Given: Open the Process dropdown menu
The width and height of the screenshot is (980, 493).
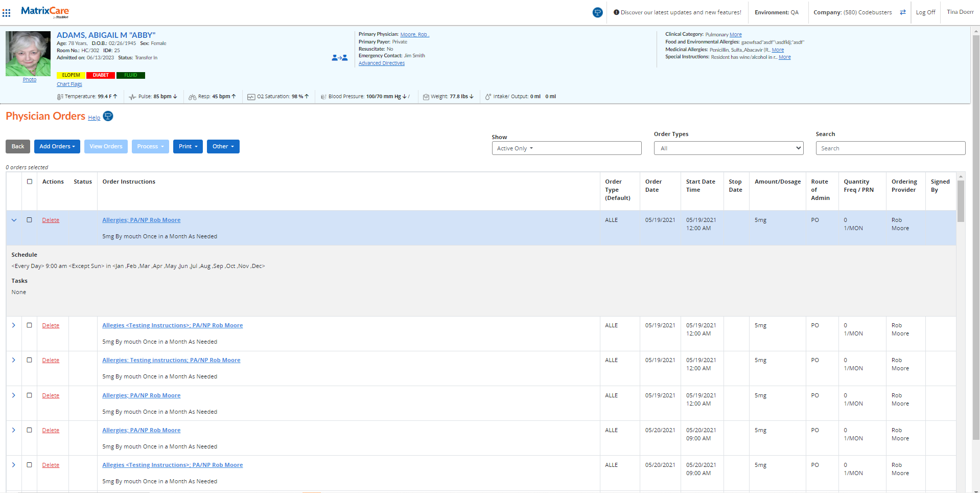Looking at the screenshot, I should point(150,146).
